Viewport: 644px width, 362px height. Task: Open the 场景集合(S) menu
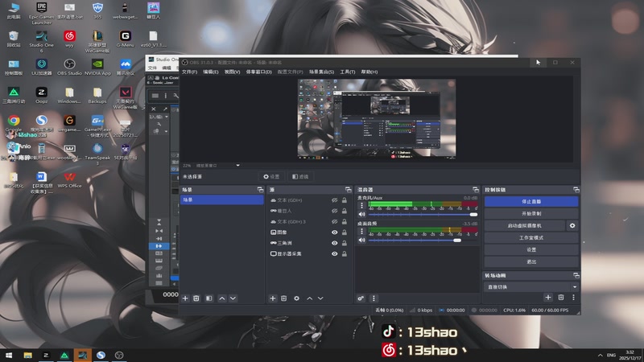pyautogui.click(x=321, y=72)
